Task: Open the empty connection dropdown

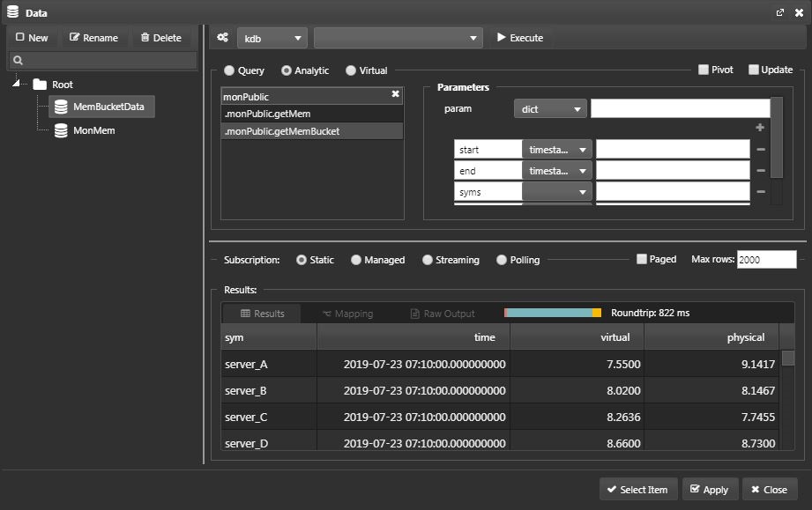Action: coord(399,38)
